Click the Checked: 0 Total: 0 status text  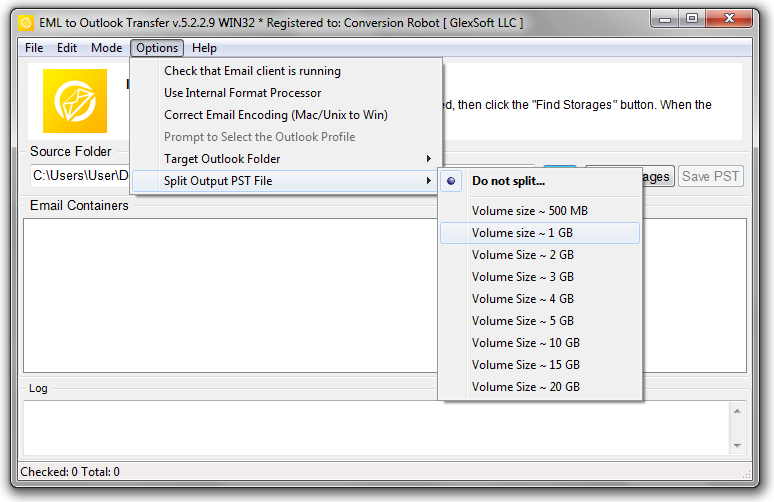(70, 472)
